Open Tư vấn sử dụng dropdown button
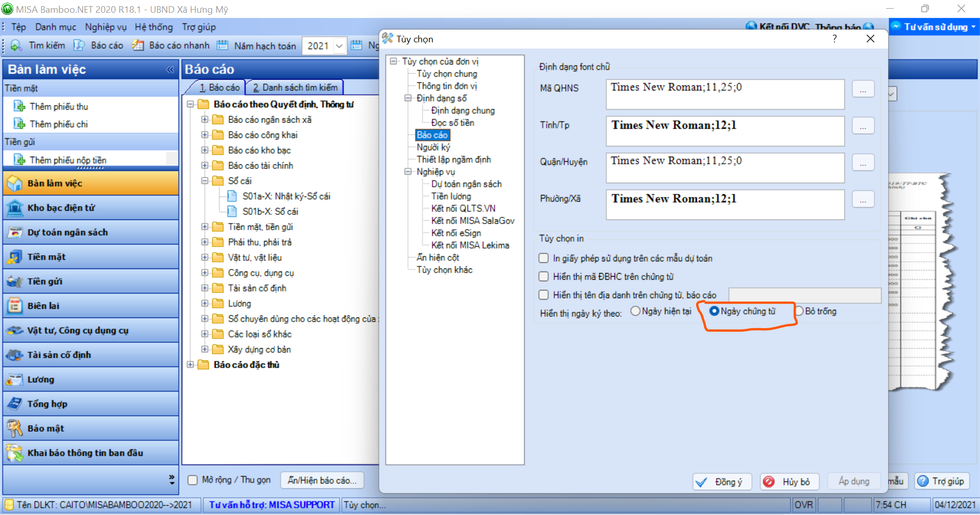980x515 pixels. [x=934, y=27]
